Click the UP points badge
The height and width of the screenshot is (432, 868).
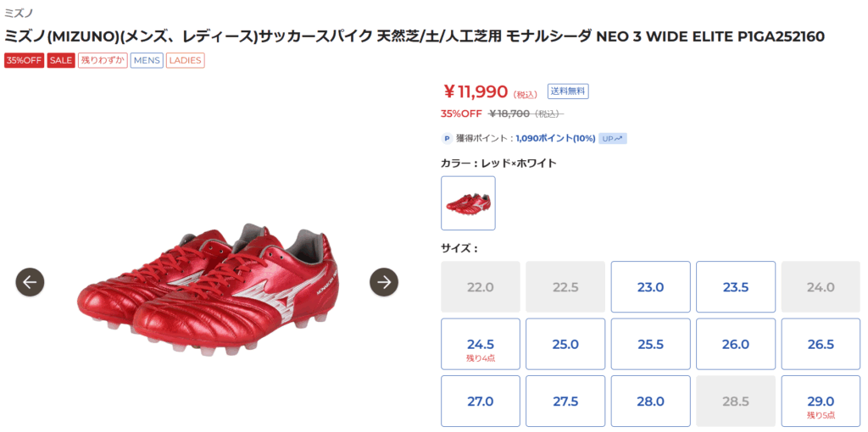coord(613,138)
